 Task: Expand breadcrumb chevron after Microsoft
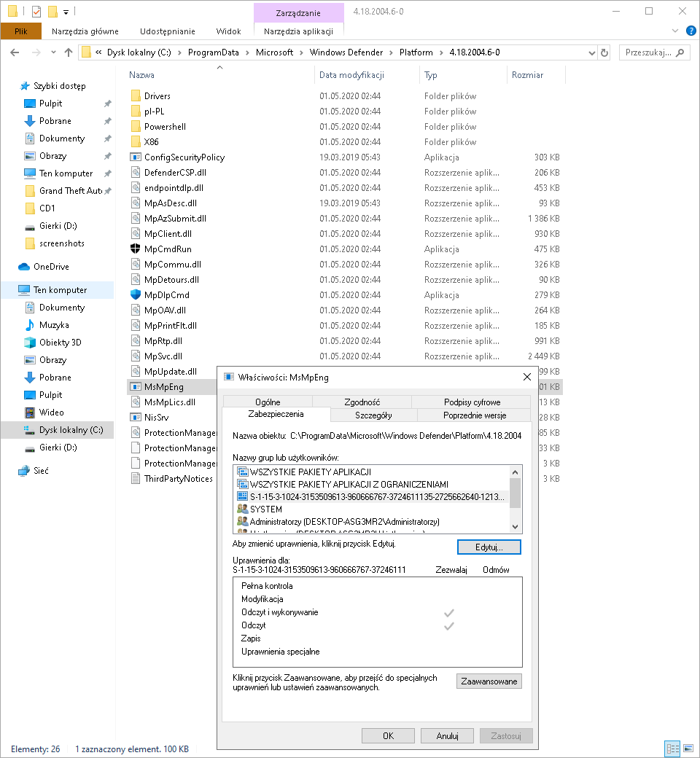tap(301, 52)
